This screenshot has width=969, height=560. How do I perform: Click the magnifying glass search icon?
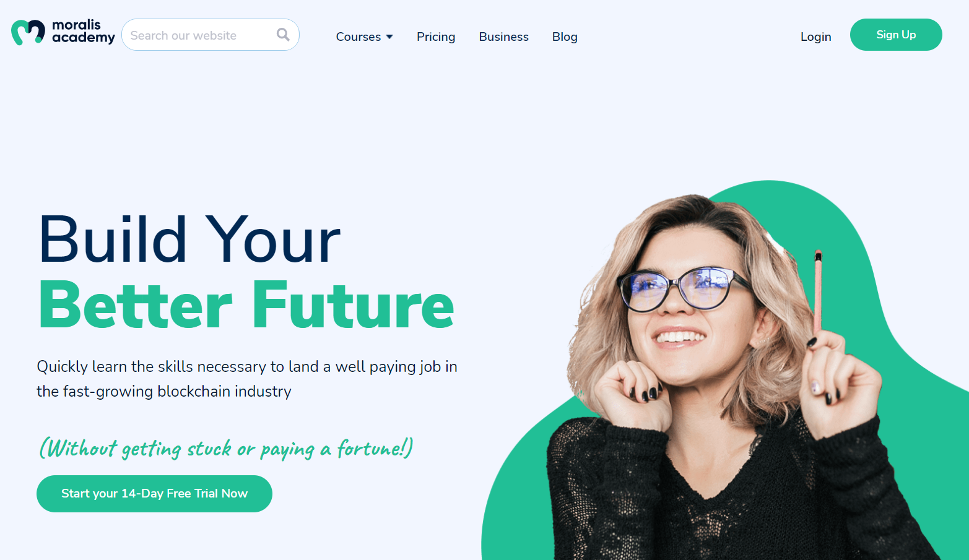[283, 35]
